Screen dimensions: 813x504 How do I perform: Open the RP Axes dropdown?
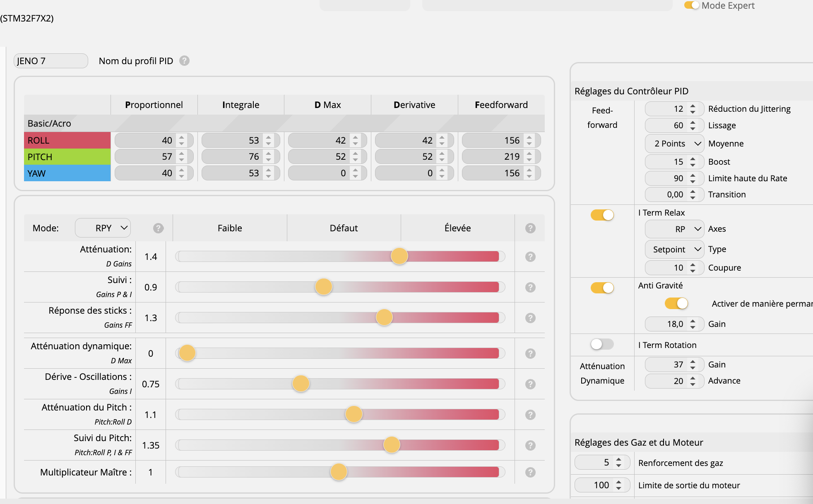pyautogui.click(x=674, y=229)
